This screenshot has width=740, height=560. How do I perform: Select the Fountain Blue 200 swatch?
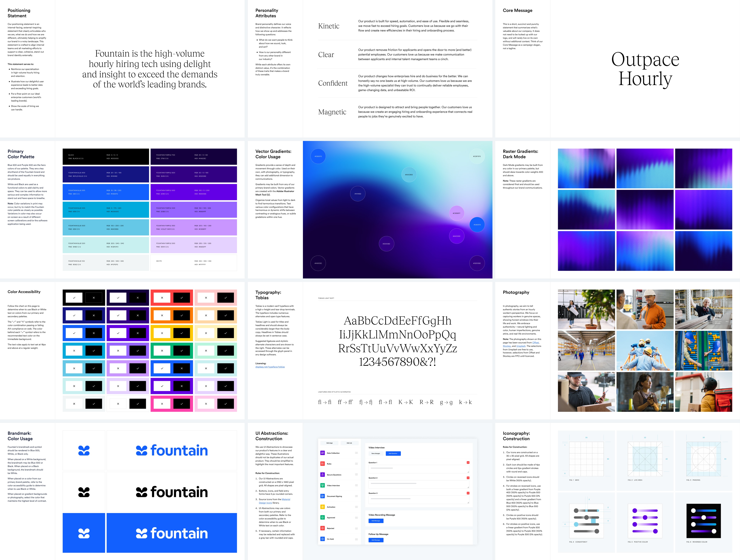106,245
